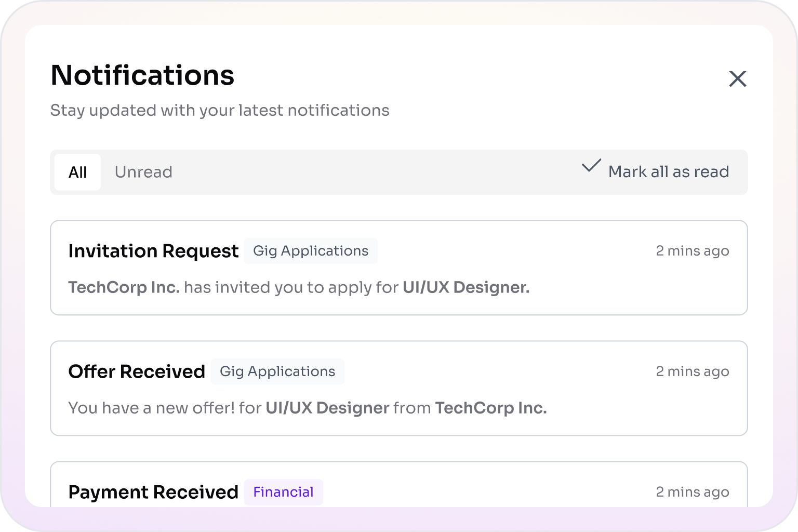798x532 pixels.
Task: Click the Gig Applications tag on Invitation Request
Action: pos(311,251)
